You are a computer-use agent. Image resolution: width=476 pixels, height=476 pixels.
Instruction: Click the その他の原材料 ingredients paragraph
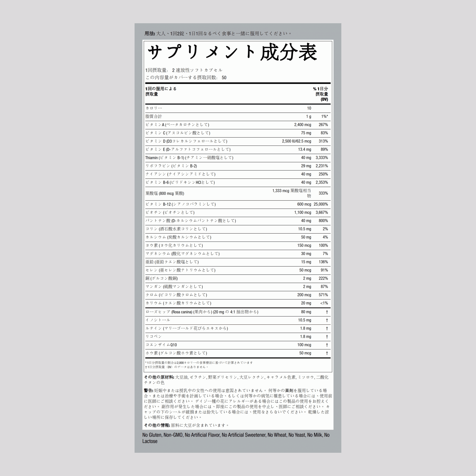pos(236,380)
